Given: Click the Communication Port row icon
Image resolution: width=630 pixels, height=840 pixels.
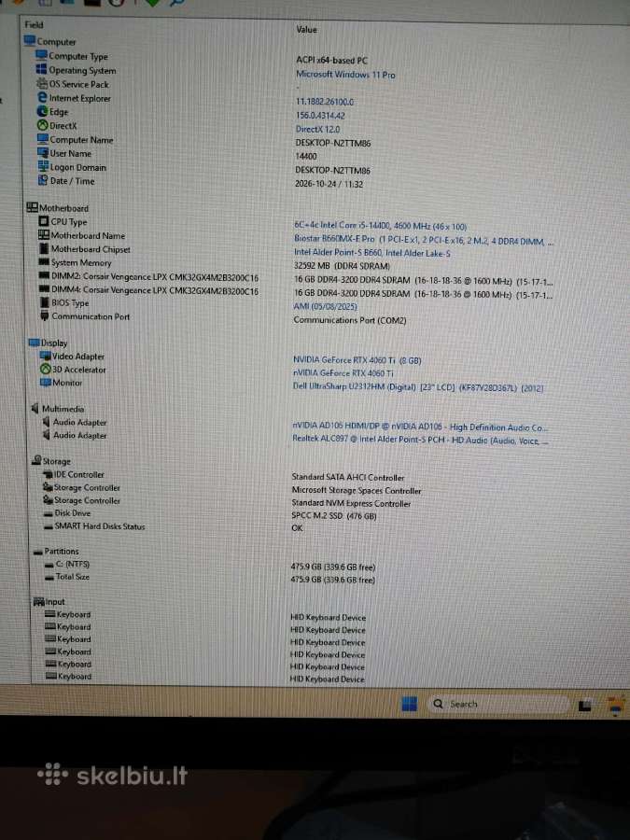Looking at the screenshot, I should [x=45, y=316].
